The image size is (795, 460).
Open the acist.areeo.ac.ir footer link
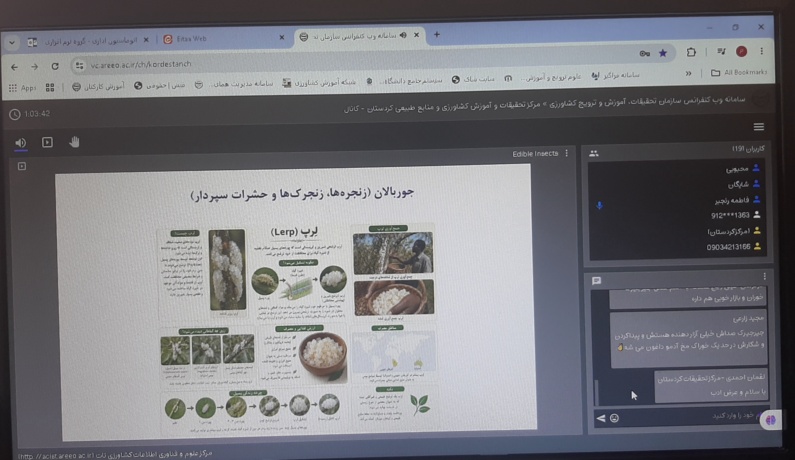pos(115,454)
